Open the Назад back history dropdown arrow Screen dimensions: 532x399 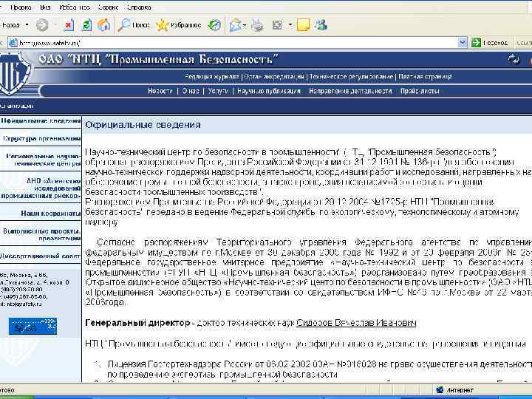coord(27,25)
